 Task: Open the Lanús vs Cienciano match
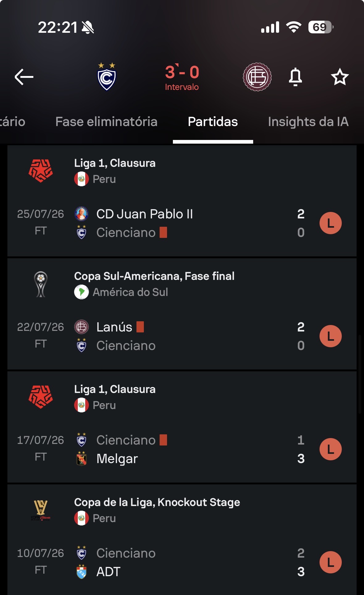182,336
